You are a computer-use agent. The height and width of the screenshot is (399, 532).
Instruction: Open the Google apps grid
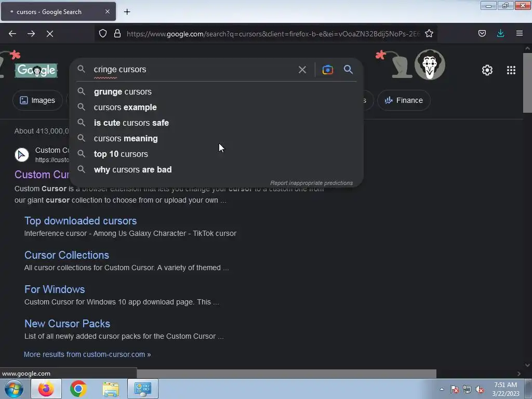point(511,70)
